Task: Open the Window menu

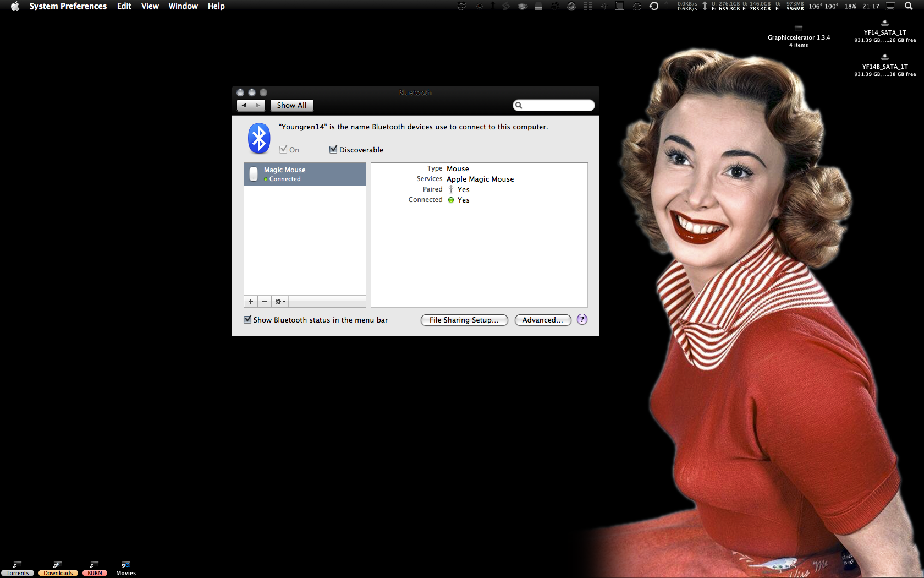Action: [x=183, y=6]
